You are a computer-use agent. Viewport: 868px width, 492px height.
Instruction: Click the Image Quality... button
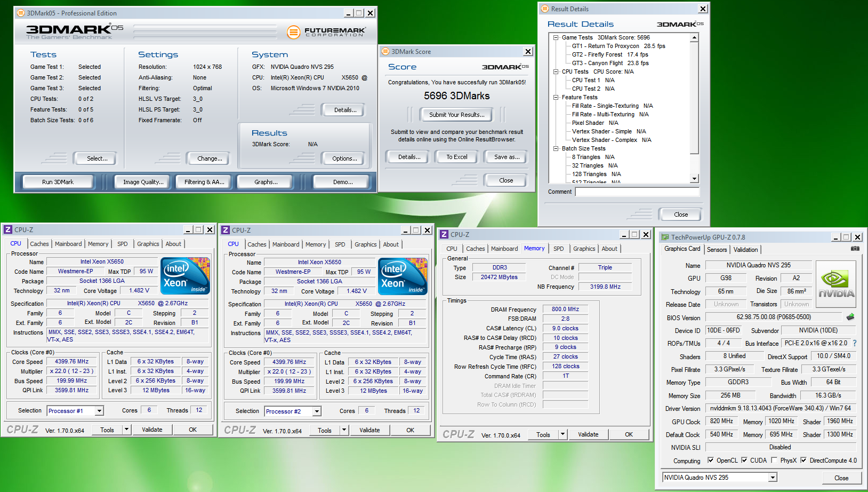click(143, 182)
